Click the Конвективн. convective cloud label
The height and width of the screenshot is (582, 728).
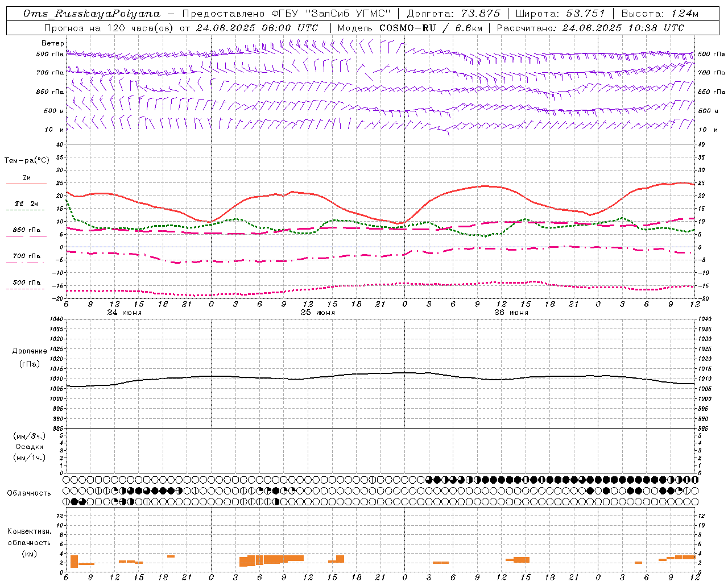29,531
